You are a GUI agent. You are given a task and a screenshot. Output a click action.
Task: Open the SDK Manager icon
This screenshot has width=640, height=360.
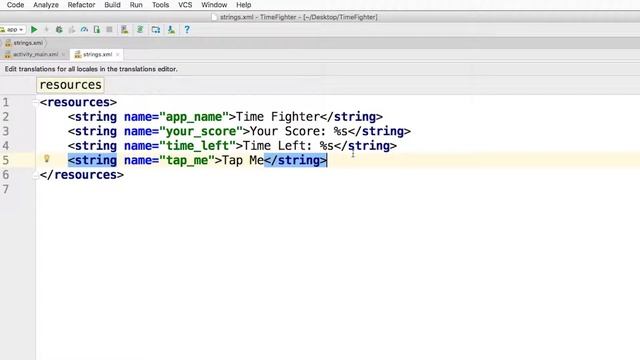[x=171, y=29]
